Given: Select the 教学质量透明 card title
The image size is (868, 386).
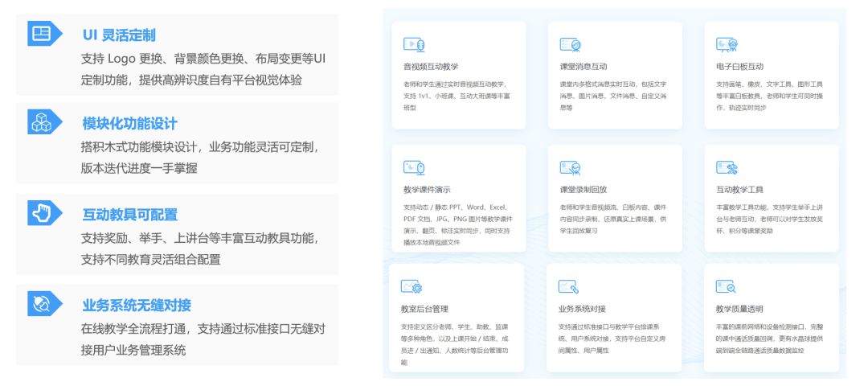Looking at the screenshot, I should point(739,309).
